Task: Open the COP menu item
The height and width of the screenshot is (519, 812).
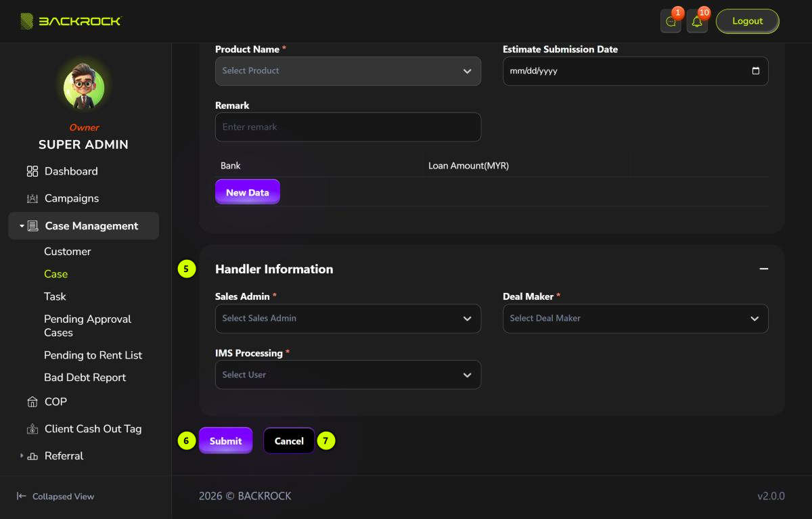Action: coord(55,402)
